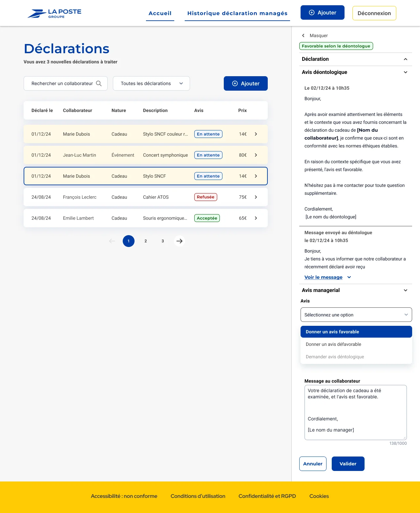The width and height of the screenshot is (420, 513).
Task: Open the Sélectionnez une option combo box
Action: pyautogui.click(x=356, y=315)
